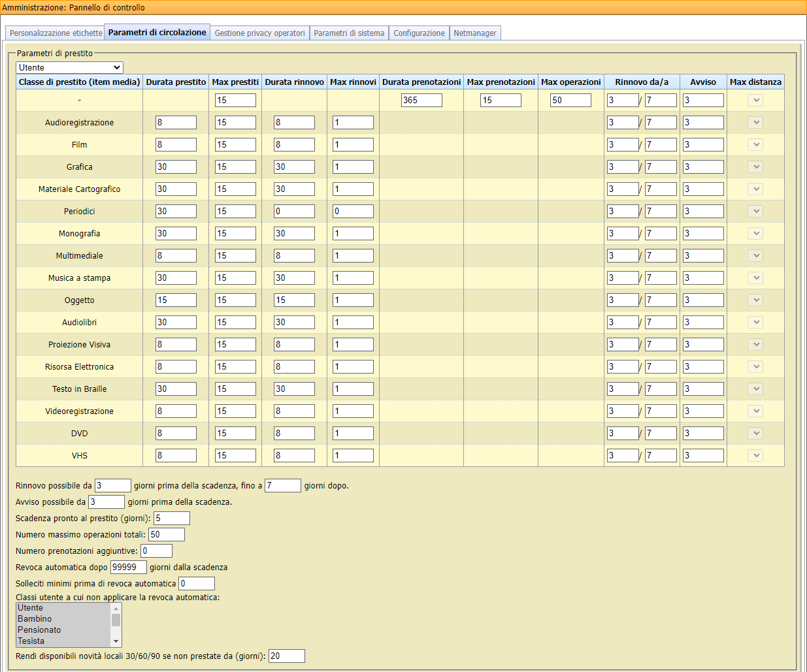
Task: Click Numero massimo operazioni totali field
Action: (167, 535)
